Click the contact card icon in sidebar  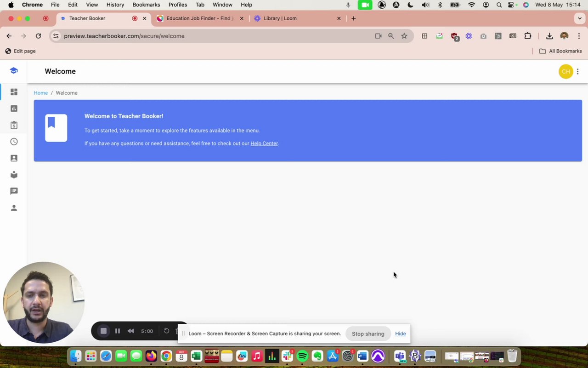14,158
